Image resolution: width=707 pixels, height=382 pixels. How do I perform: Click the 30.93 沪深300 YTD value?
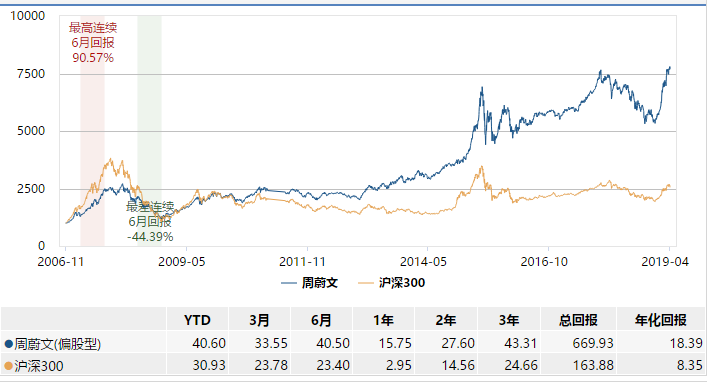tap(209, 365)
